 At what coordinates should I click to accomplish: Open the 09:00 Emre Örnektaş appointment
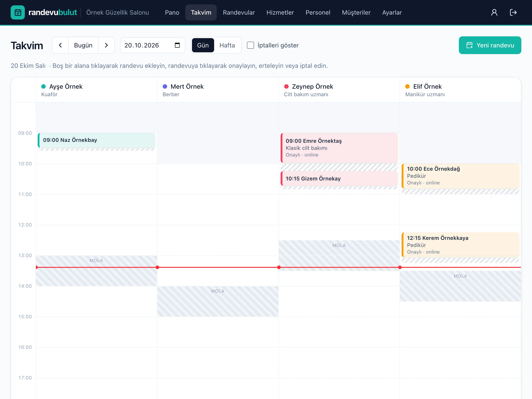339,148
